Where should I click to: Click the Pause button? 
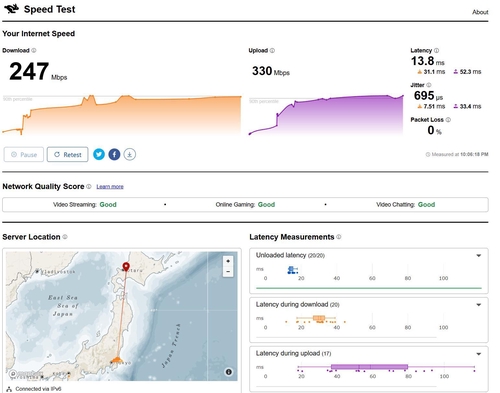pyautogui.click(x=24, y=154)
